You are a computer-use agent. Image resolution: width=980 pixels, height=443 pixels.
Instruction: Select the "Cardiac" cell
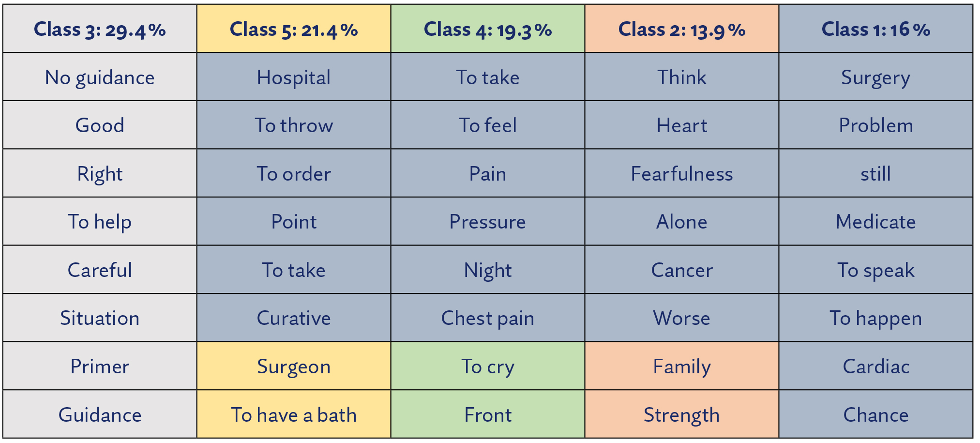click(876, 367)
